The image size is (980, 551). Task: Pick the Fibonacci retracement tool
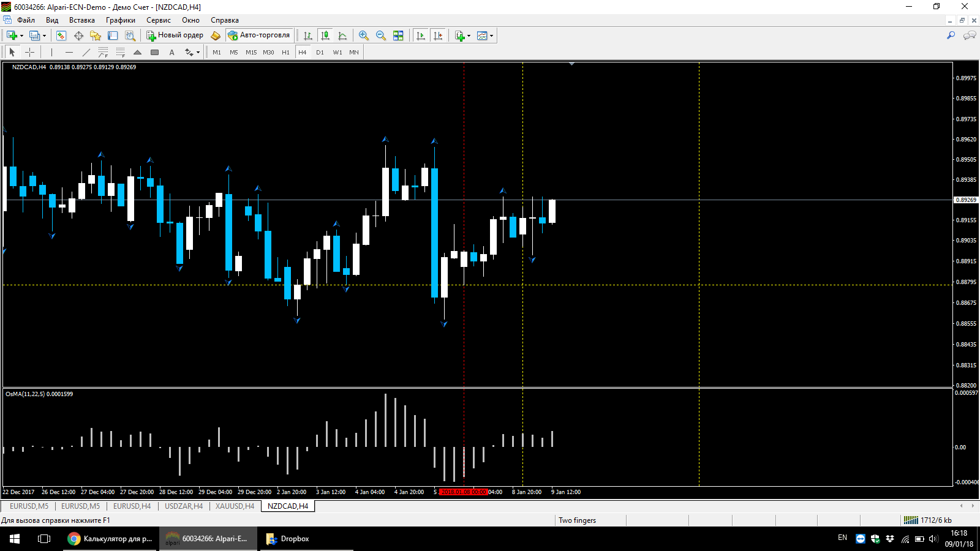[x=121, y=53]
